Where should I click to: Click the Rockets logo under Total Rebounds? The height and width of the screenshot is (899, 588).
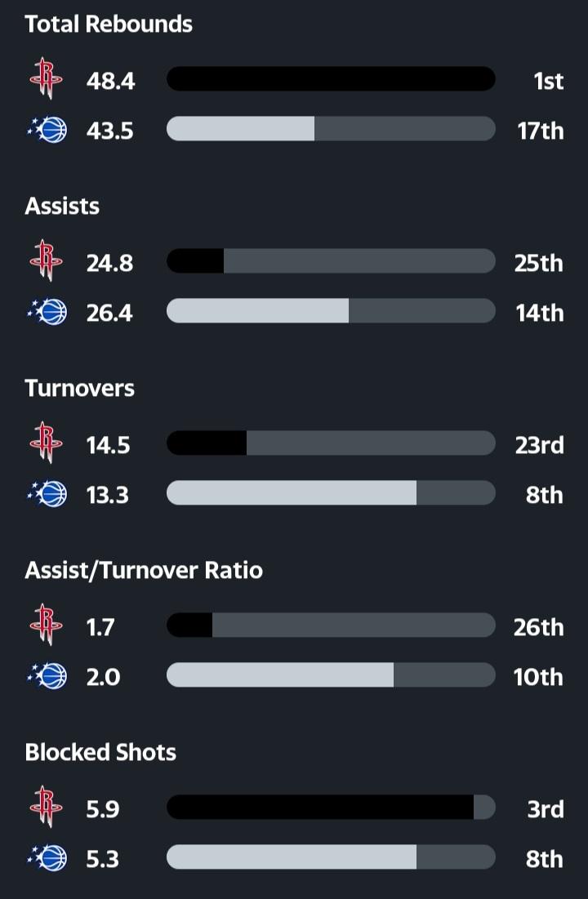click(x=47, y=80)
